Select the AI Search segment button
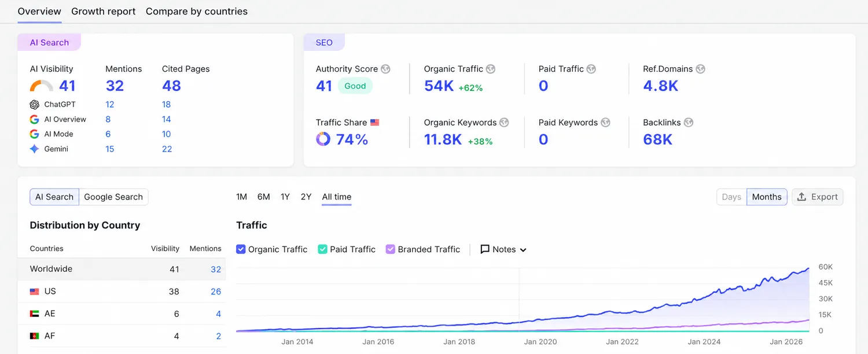Image resolution: width=868 pixels, height=354 pixels. [54, 197]
